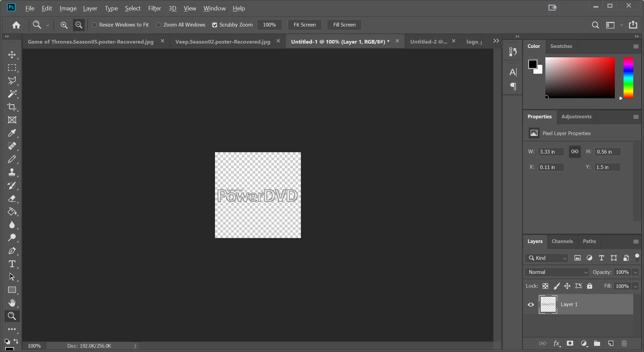Select the Paint Bucket tool
644x352 pixels.
click(12, 212)
